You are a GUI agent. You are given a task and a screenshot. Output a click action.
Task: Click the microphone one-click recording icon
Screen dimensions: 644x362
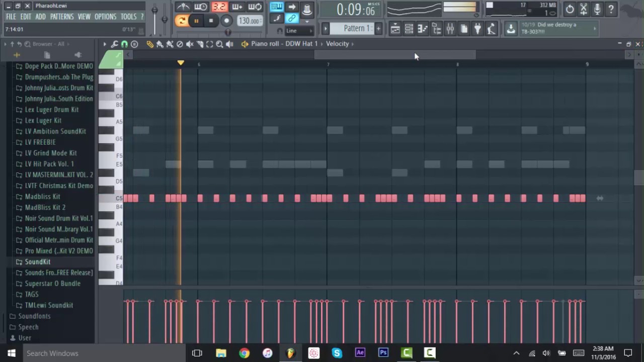[597, 9]
